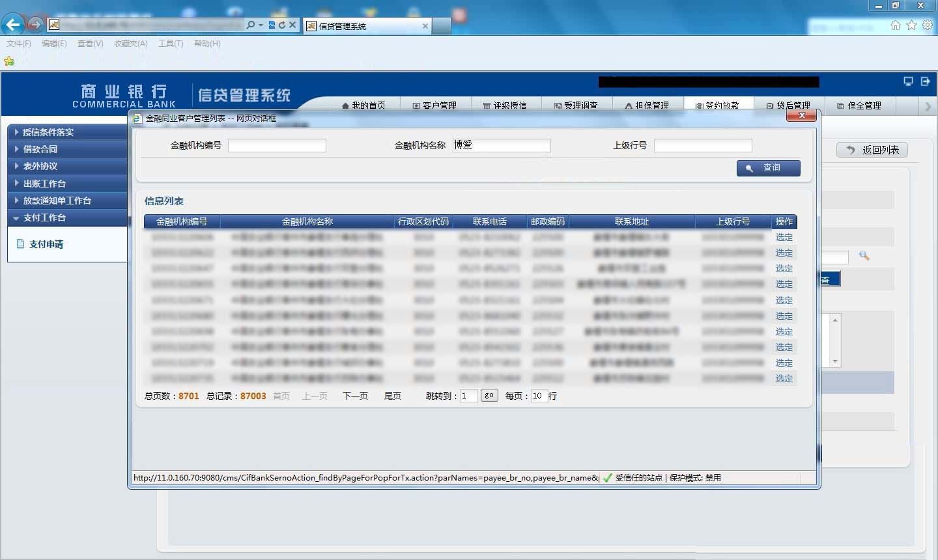Screen dimensions: 938x560
Task: Open the address bar autocomplete dropdown arrow
Action: [x=261, y=25]
